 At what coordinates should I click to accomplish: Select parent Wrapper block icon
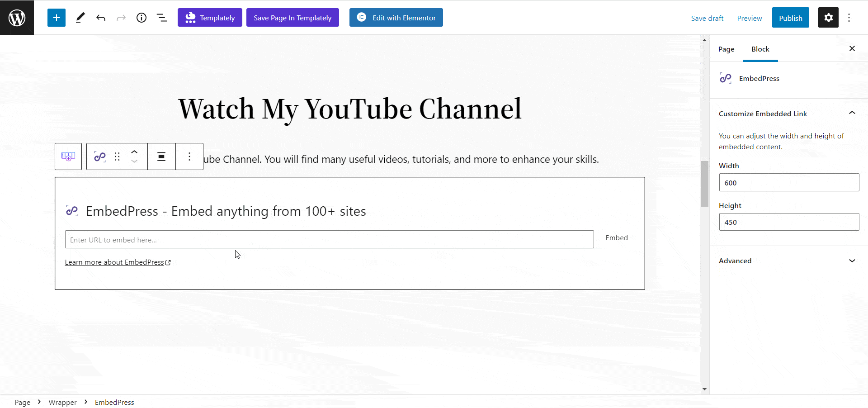(68, 157)
